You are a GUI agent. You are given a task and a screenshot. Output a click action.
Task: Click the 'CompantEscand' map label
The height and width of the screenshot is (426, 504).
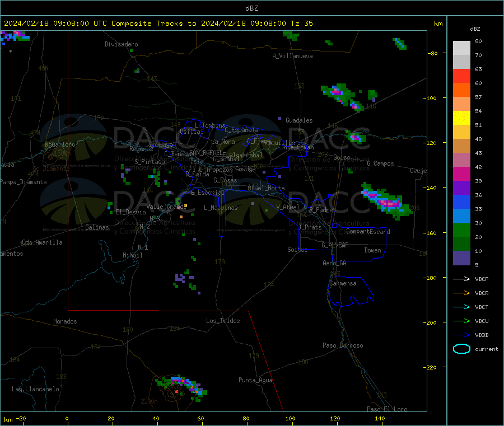(x=368, y=231)
